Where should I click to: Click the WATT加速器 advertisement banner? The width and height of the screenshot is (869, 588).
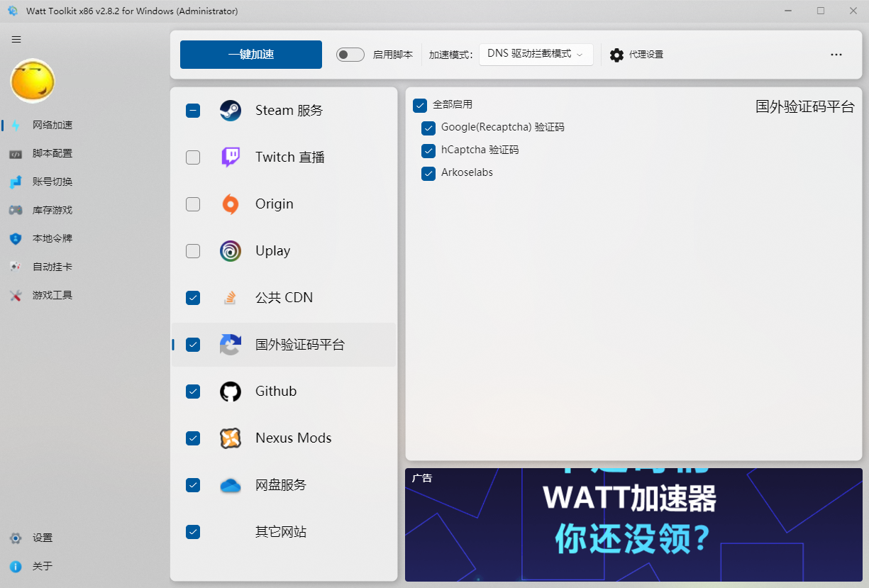pos(633,525)
